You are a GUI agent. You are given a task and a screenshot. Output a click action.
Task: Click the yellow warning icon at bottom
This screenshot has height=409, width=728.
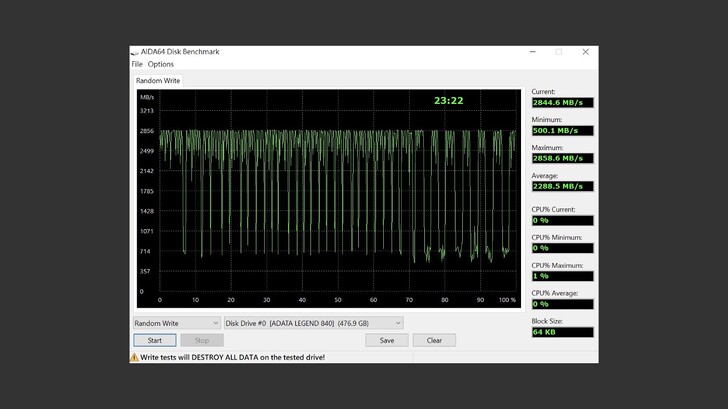pyautogui.click(x=134, y=357)
